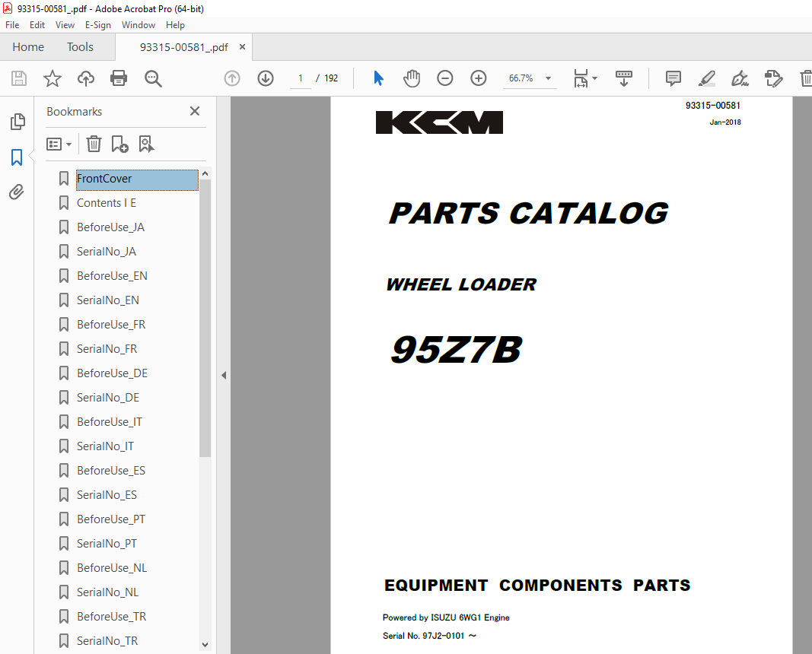This screenshot has width=812, height=654.
Task: Go to previous page arrow
Action: click(232, 78)
